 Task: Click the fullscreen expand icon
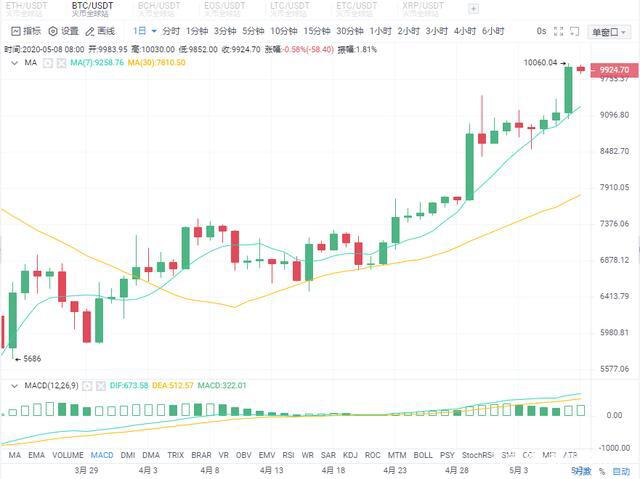pos(558,31)
